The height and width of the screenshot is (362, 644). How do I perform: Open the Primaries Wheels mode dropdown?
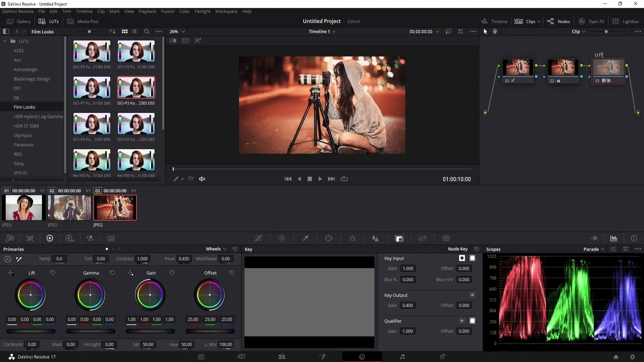tap(216, 249)
